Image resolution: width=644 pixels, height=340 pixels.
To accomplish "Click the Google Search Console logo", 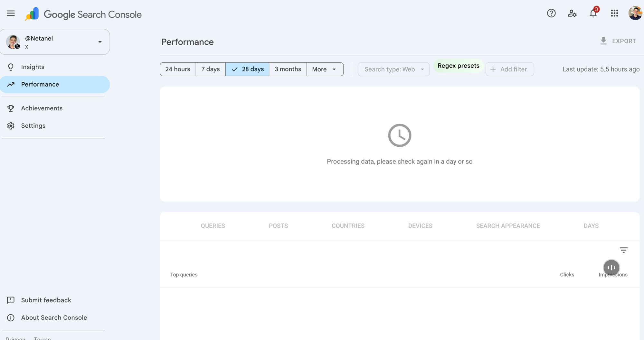I will point(83,14).
